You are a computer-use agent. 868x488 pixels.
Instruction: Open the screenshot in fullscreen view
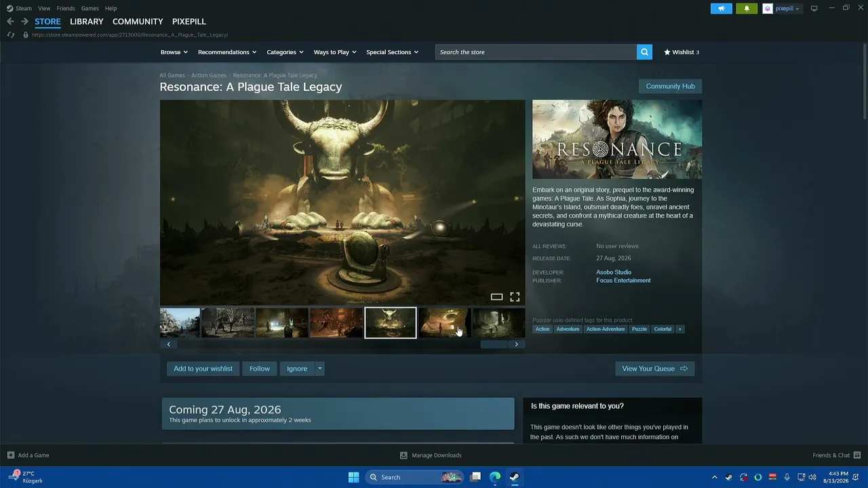tap(515, 297)
